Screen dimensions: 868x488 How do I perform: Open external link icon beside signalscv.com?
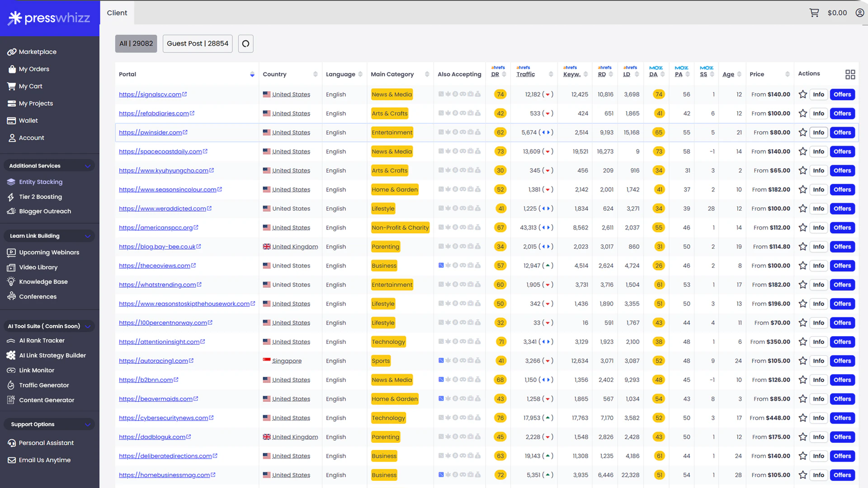(184, 94)
